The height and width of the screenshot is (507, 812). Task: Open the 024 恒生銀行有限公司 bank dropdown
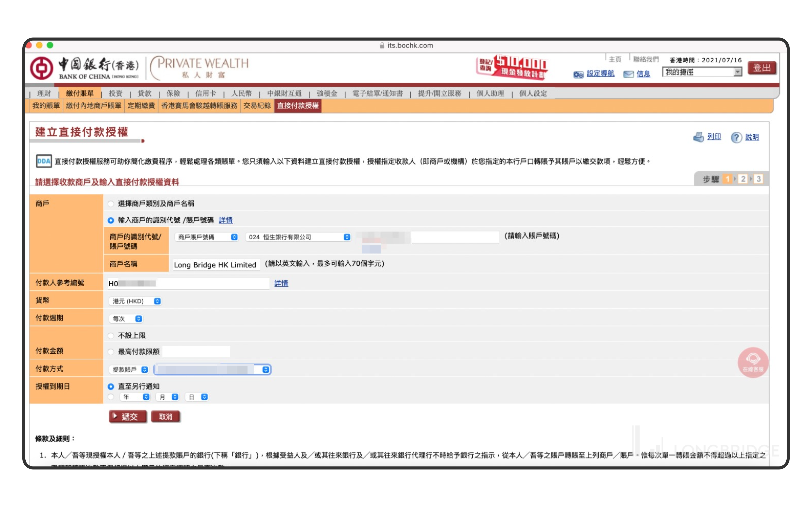(x=298, y=237)
